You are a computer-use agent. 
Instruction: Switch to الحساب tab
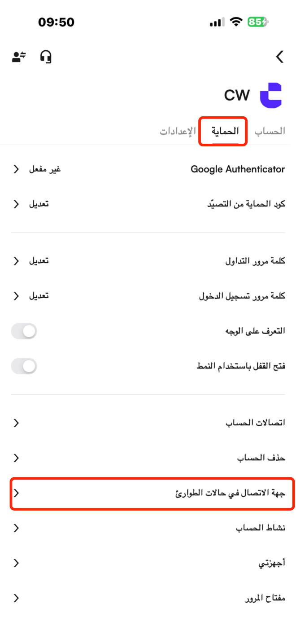click(x=270, y=132)
